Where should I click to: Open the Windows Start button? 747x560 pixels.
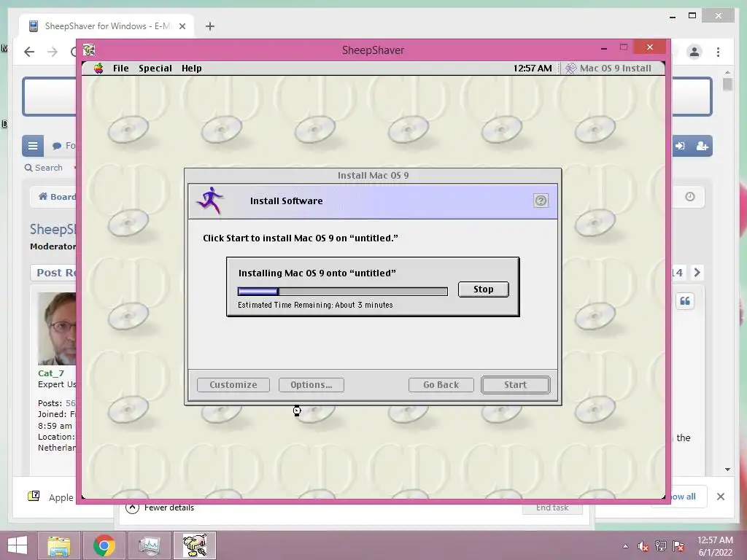(x=18, y=545)
